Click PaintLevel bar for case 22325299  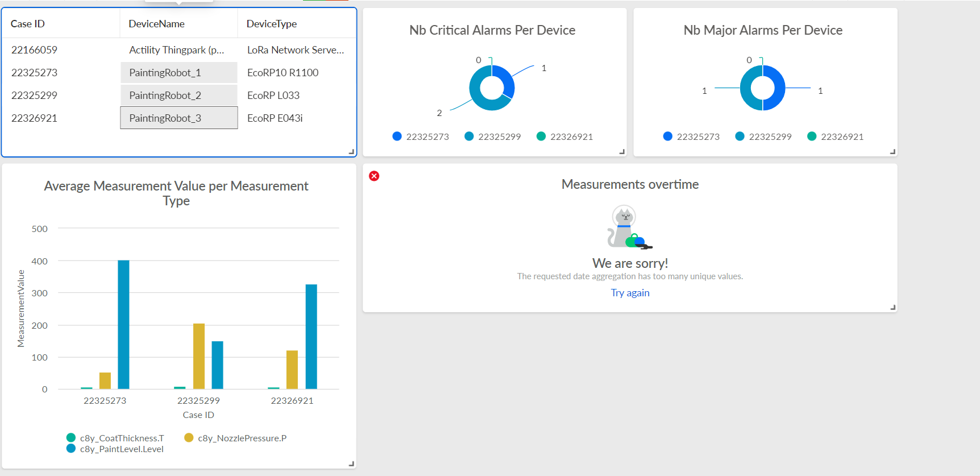(x=217, y=365)
